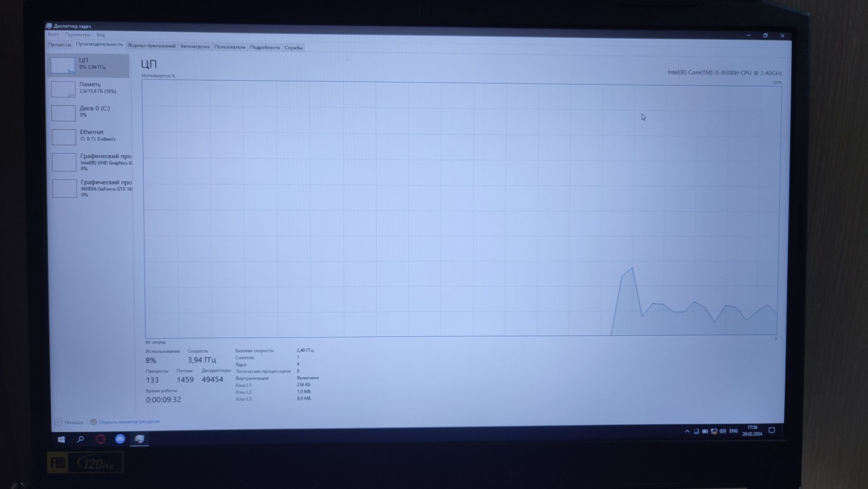Click the tablet mode tray icon

coord(696,431)
